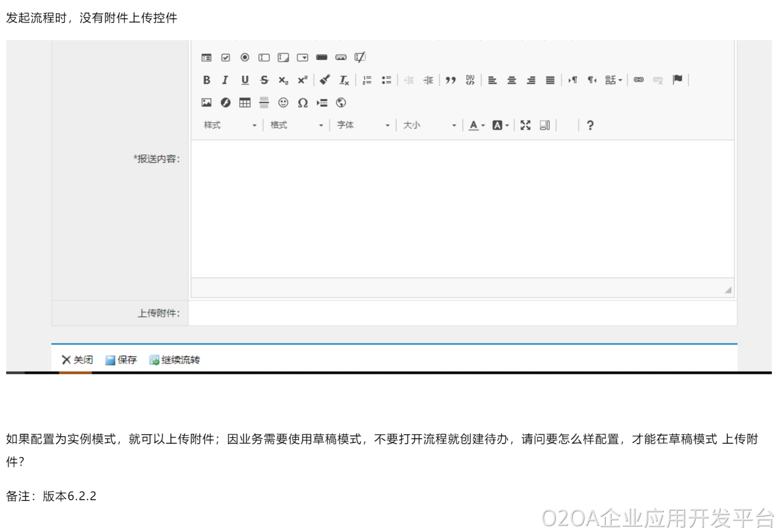Image resolution: width=778 pixels, height=532 pixels.
Task: Insert a radio button form field
Action: pyautogui.click(x=245, y=58)
